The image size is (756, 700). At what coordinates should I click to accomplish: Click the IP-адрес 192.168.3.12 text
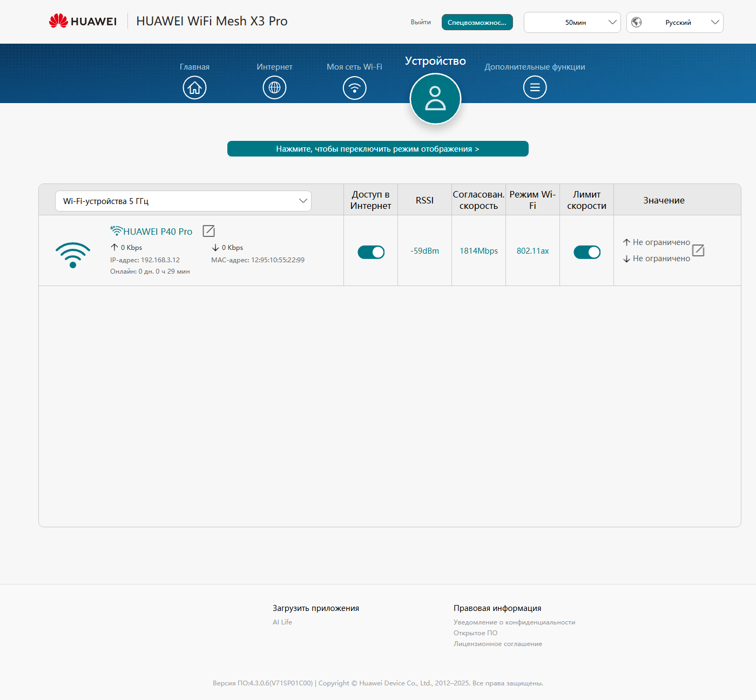[x=145, y=260]
